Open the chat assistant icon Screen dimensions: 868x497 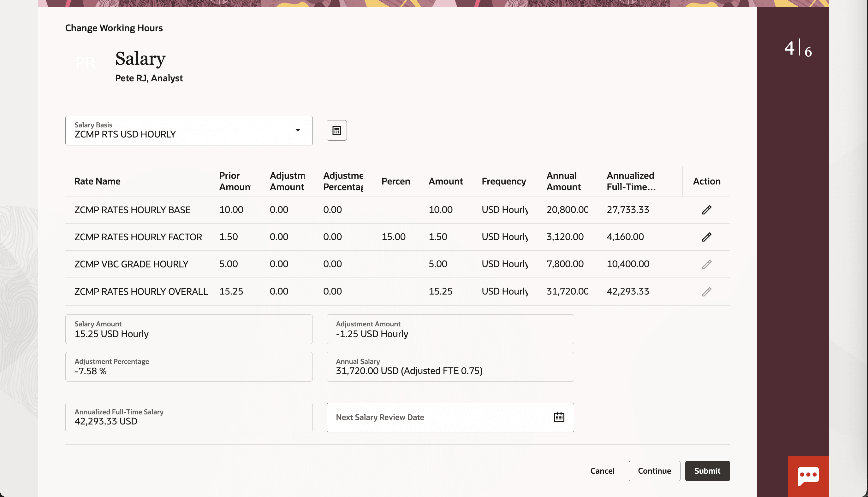[808, 476]
